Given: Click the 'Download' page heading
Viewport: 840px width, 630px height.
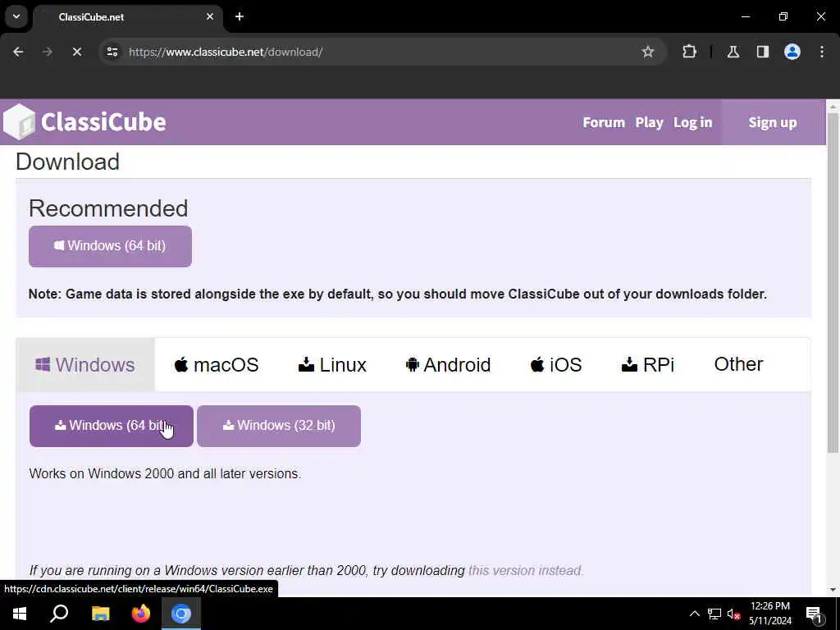Looking at the screenshot, I should pyautogui.click(x=67, y=162).
